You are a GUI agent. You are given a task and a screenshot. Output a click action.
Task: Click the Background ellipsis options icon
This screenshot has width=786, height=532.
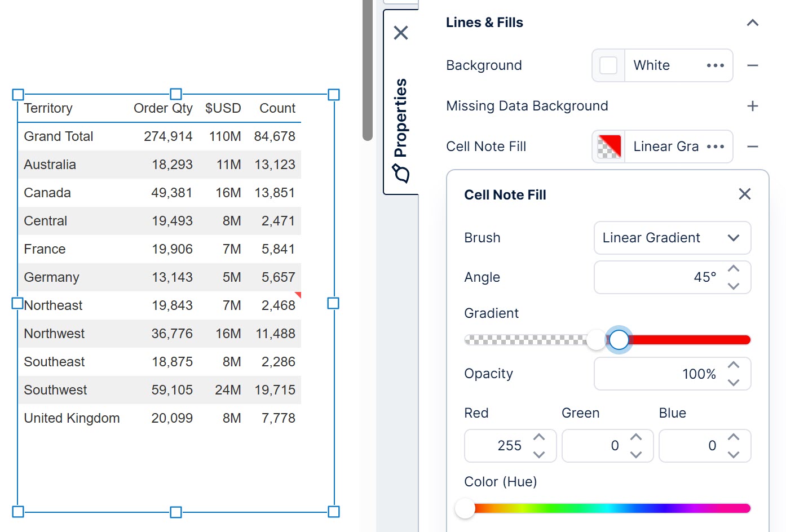tap(714, 65)
